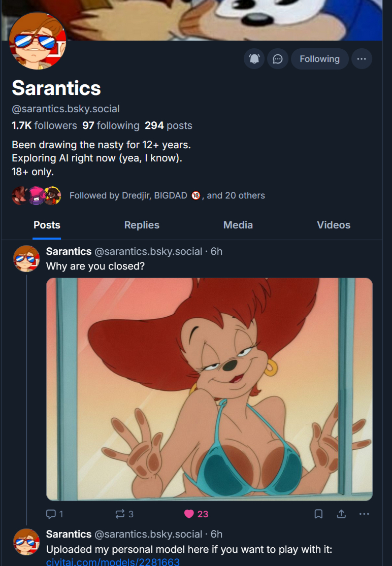This screenshot has height=566, width=392.
Task: Open the posted cartoon image
Action: 209,389
